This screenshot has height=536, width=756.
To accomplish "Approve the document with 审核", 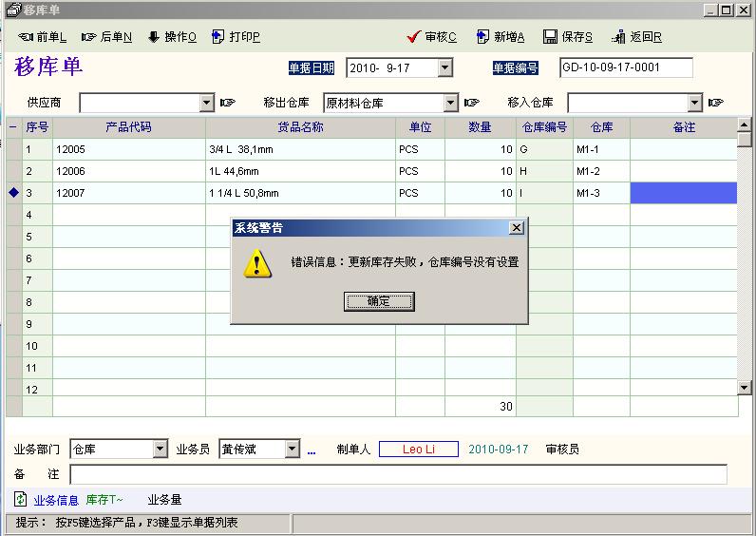I will tap(432, 37).
